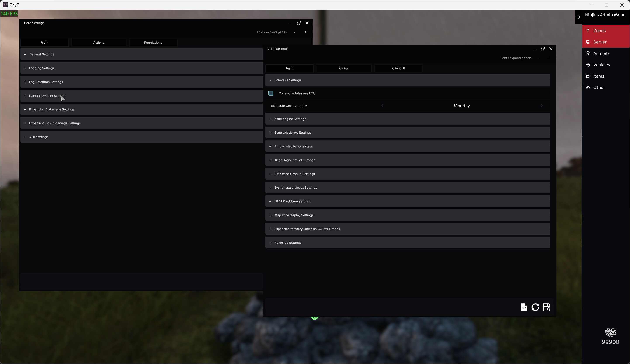The height and width of the screenshot is (364, 630).
Task: Toggle Zone schedules use UTC checkbox
Action: coord(271,93)
